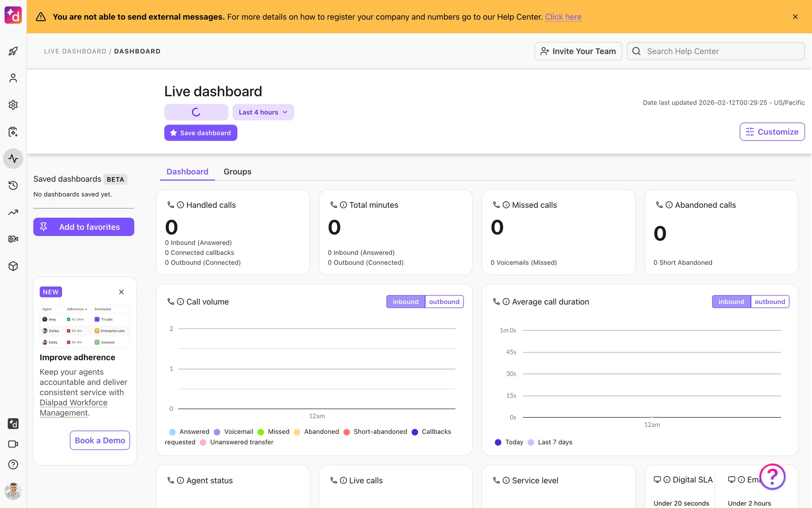Open the floating purple help question bubble
Viewport: 812px width, 508px height.
[x=772, y=477]
